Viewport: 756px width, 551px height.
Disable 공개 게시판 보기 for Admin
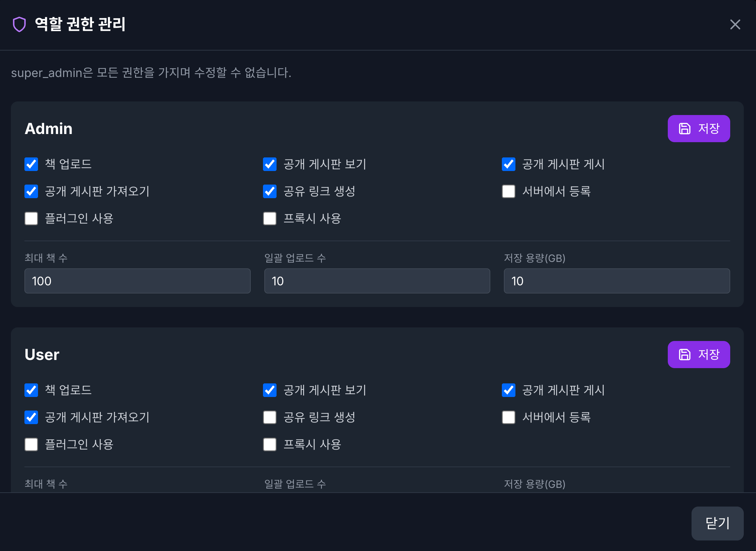coord(269,164)
